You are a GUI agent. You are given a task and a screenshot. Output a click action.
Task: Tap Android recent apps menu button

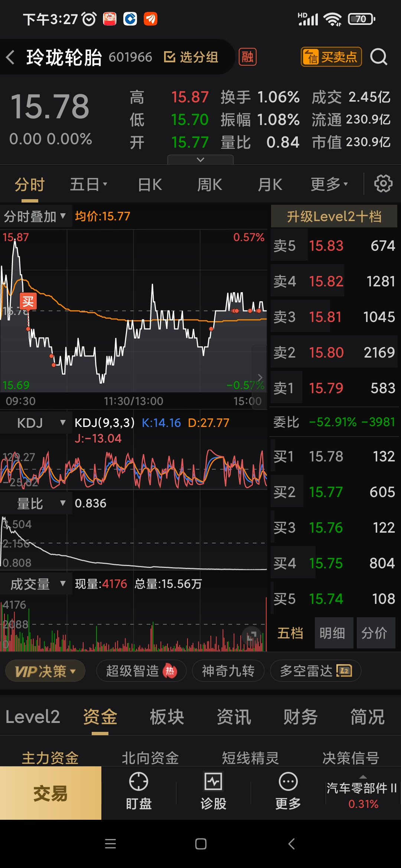pyautogui.click(x=110, y=844)
